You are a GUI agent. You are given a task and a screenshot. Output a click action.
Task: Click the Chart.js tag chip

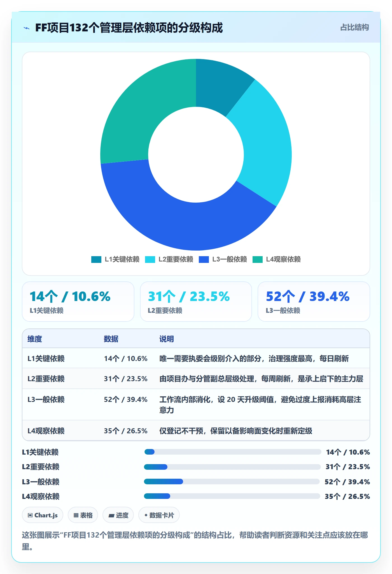[43, 515]
